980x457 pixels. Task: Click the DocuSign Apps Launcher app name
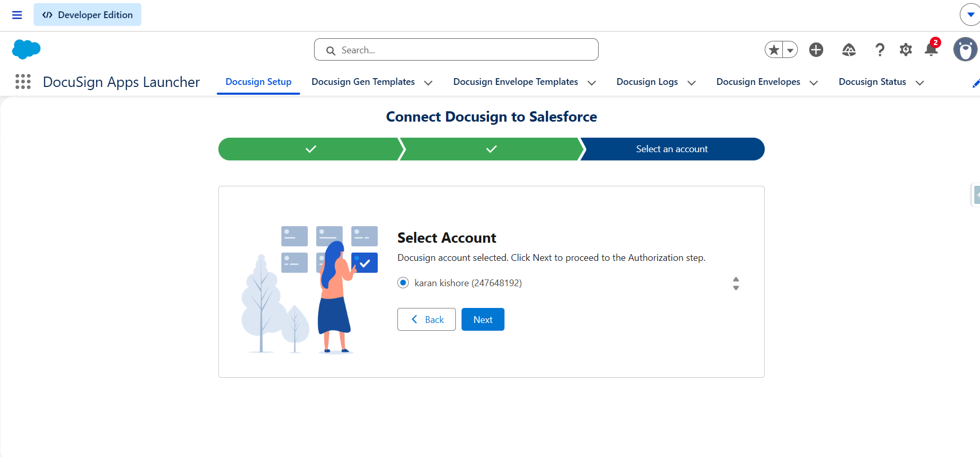pyautogui.click(x=121, y=82)
